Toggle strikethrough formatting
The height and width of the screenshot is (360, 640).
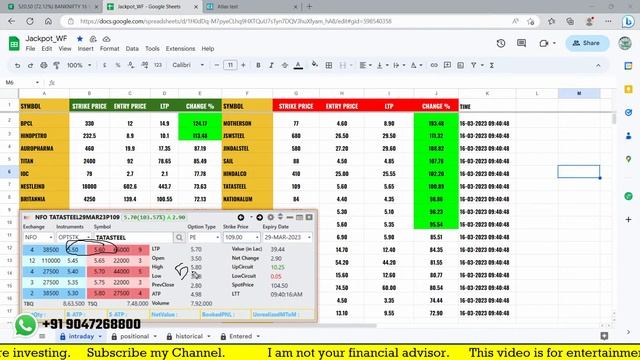click(284, 65)
